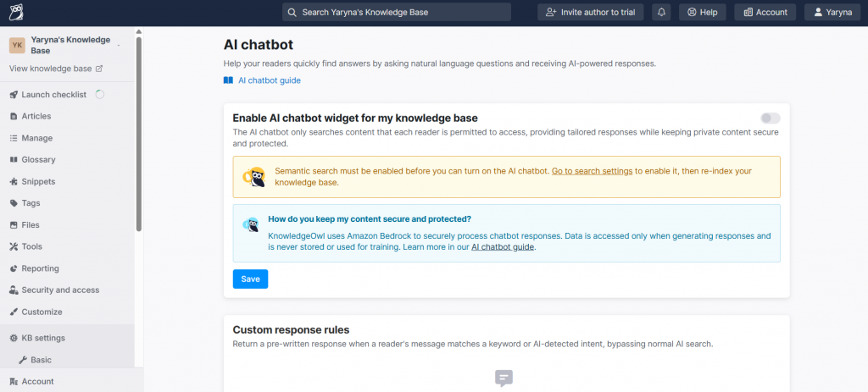Click the owl icon in blue info box

tap(251, 224)
